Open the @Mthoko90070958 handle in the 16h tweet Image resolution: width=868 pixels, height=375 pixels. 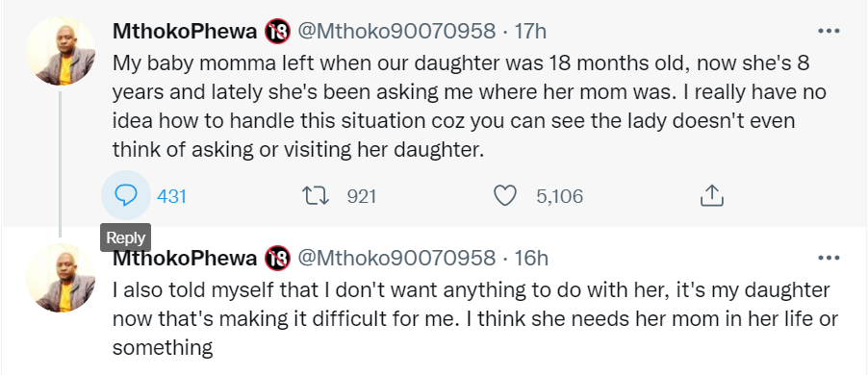point(396,258)
